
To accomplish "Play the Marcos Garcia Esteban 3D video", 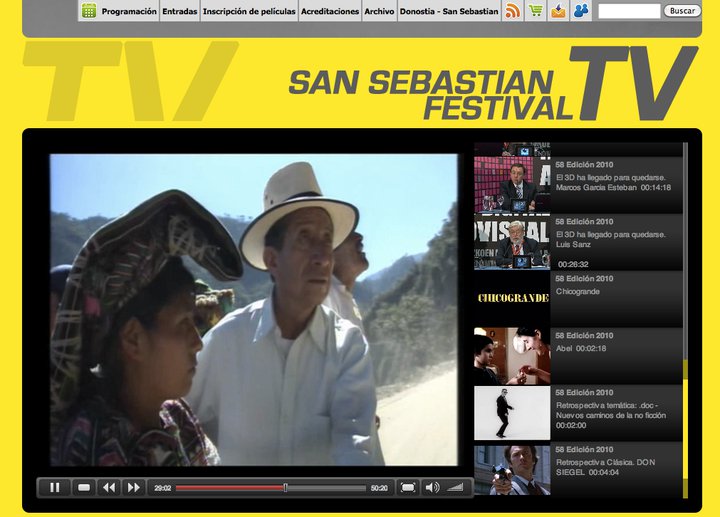I will click(512, 184).
